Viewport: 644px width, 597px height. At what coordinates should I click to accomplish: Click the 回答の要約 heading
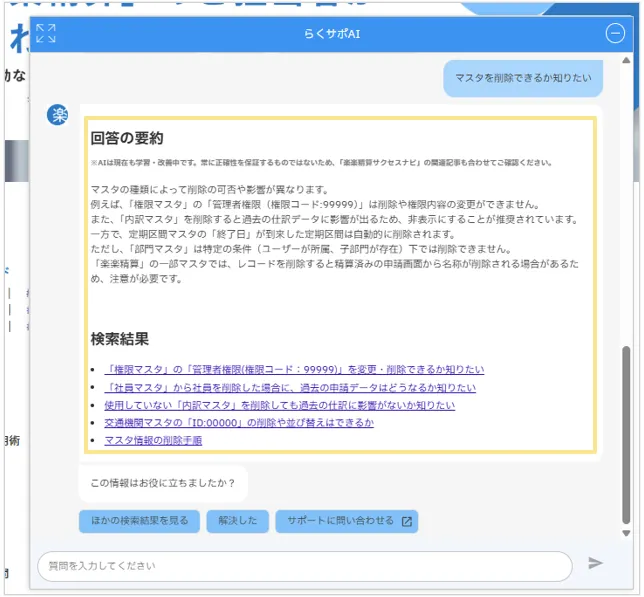[127, 138]
